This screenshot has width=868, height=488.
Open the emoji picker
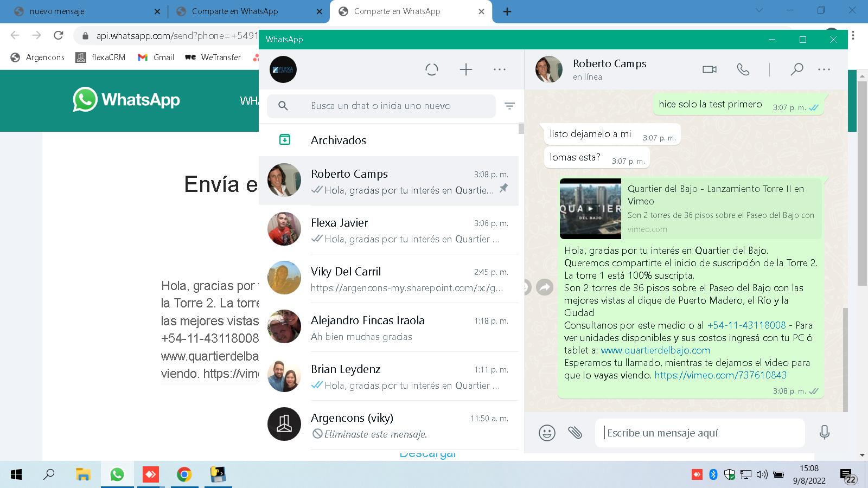pyautogui.click(x=547, y=433)
